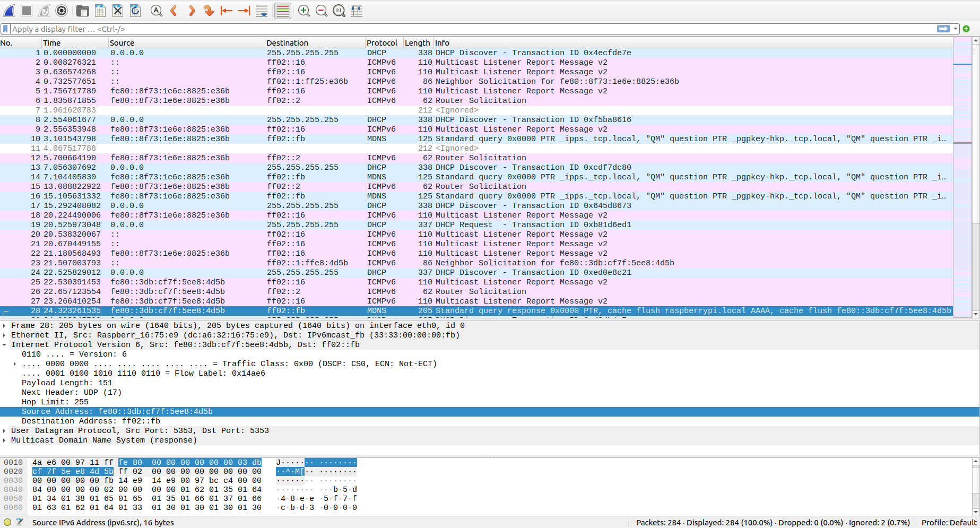Click the packet list scroll up arrow

(976, 41)
